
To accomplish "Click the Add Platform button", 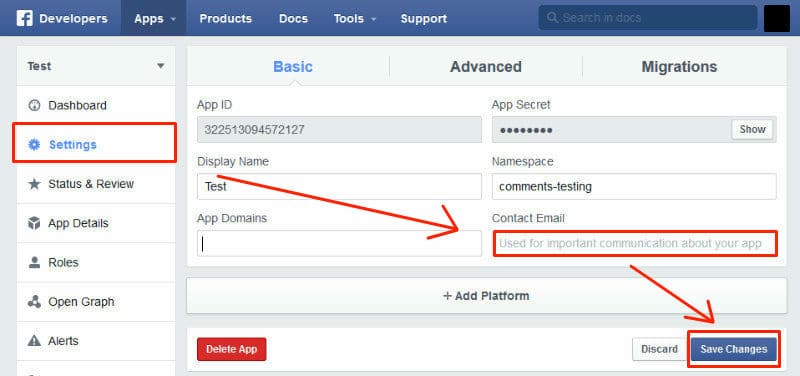I will point(487,296).
